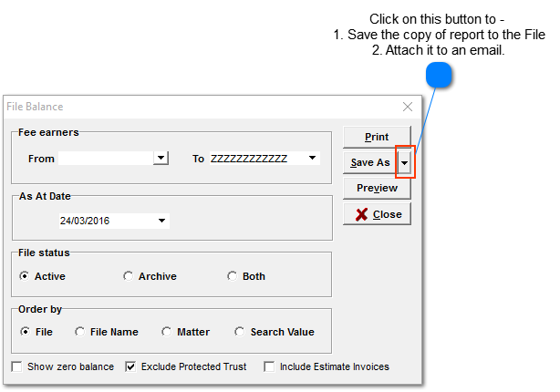Viewport: 560px width, 392px height.
Task: Open the As At Date picker dropdown
Action: (x=161, y=221)
